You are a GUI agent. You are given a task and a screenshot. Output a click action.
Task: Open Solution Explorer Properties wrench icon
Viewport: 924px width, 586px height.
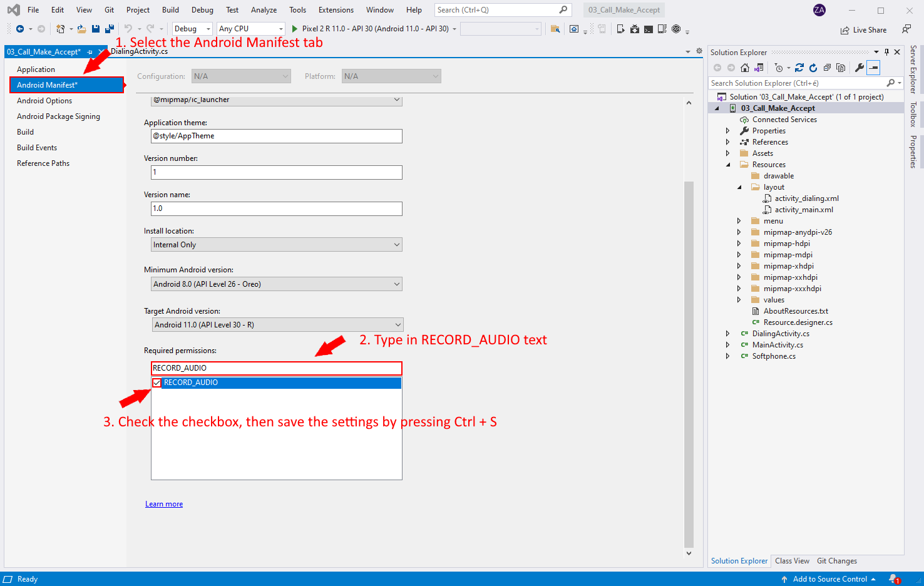(860, 67)
